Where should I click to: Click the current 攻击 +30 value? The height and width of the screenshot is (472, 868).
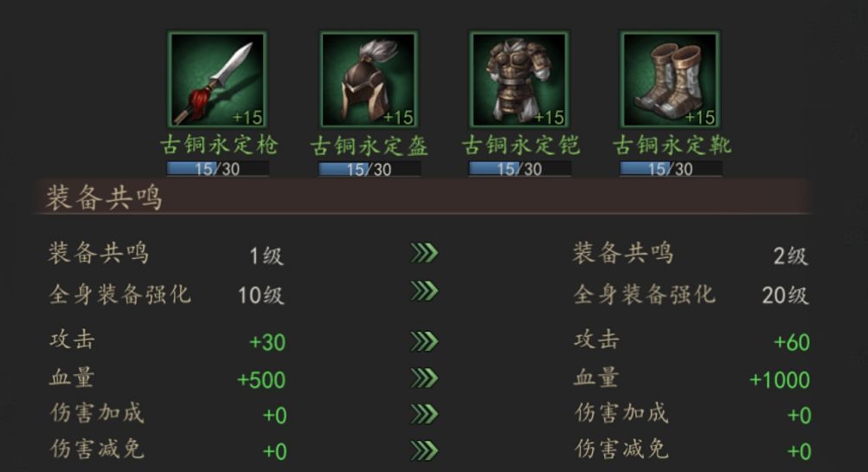click(267, 342)
